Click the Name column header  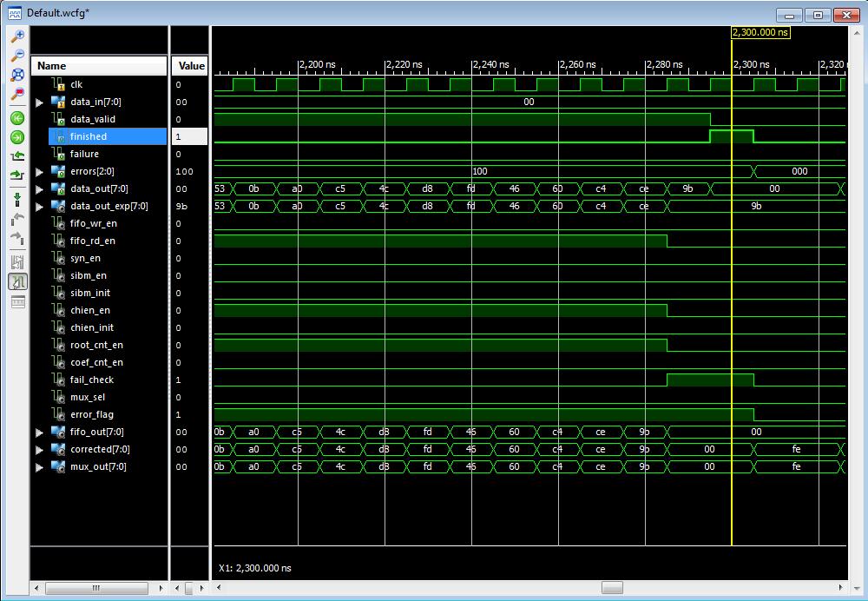coord(99,65)
